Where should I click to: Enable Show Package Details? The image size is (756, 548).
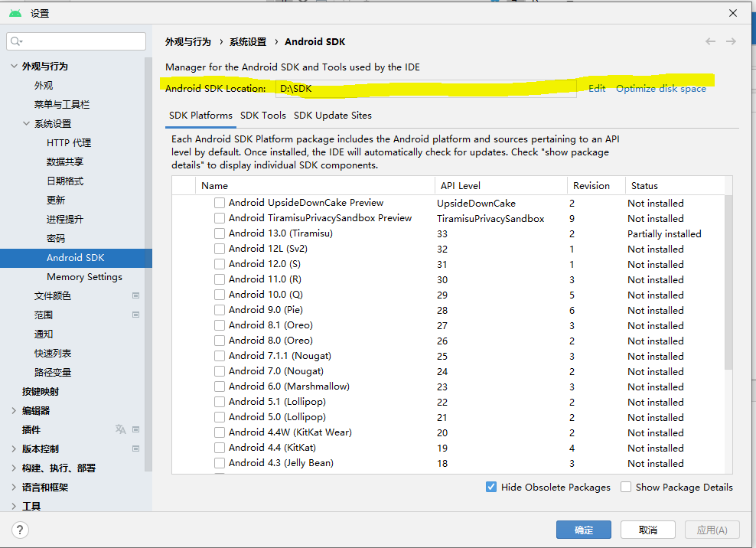(625, 487)
